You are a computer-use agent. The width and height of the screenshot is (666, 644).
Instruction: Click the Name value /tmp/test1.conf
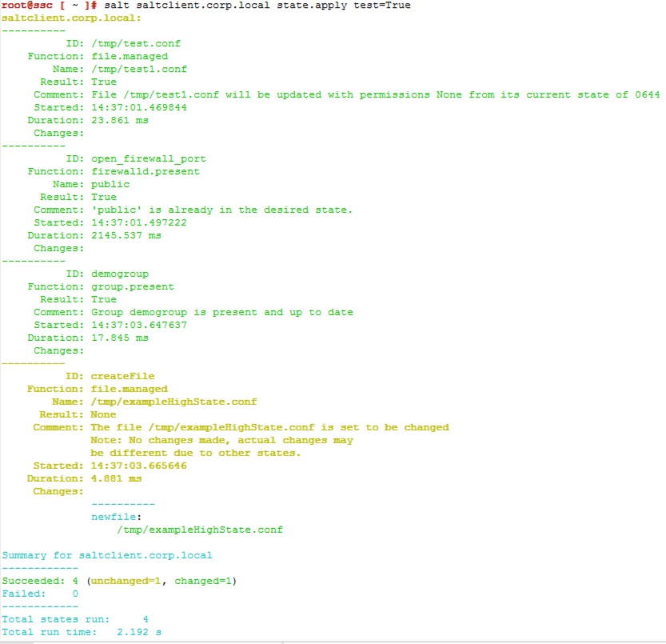138,69
